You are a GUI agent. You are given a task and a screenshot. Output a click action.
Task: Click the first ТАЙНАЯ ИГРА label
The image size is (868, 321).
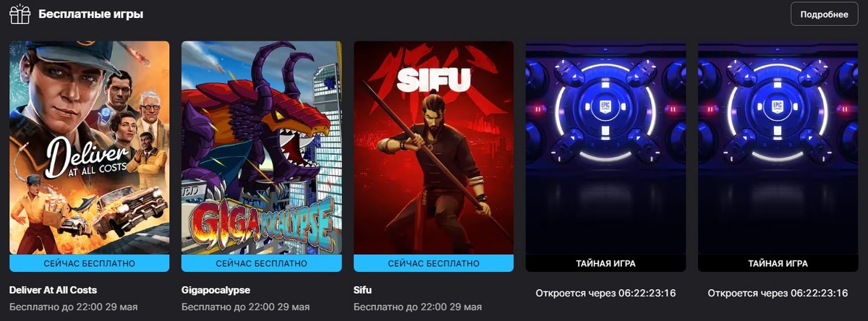click(x=605, y=263)
